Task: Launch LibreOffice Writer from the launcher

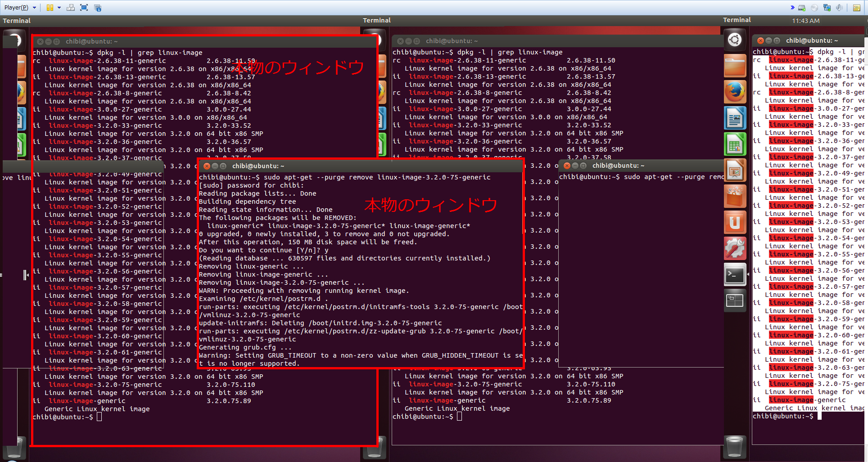Action: 735,117
